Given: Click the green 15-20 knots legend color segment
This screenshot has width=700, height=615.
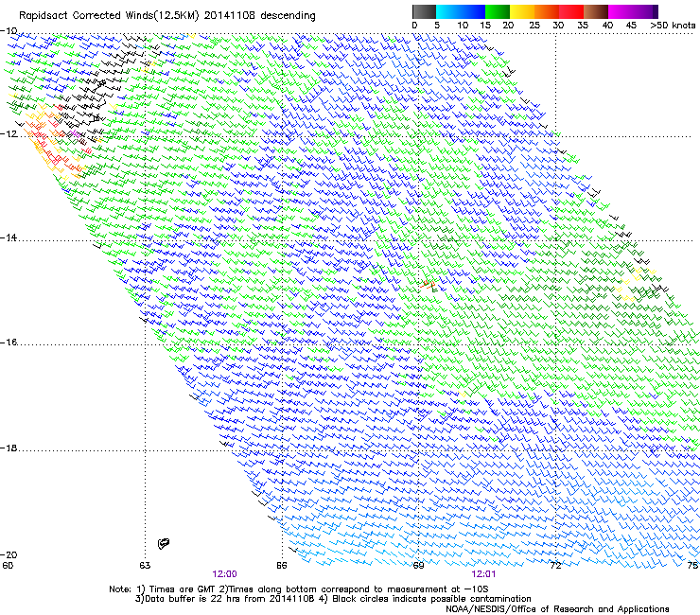Looking at the screenshot, I should tap(498, 11).
